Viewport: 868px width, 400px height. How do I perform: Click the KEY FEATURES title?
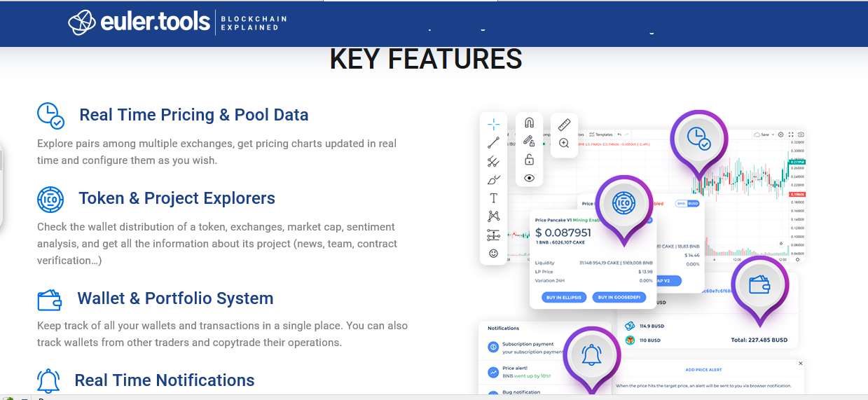426,60
